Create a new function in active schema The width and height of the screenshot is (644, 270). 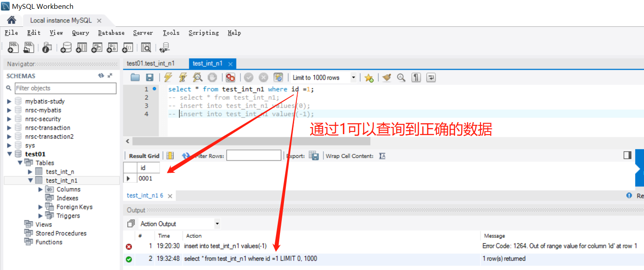pos(127,47)
